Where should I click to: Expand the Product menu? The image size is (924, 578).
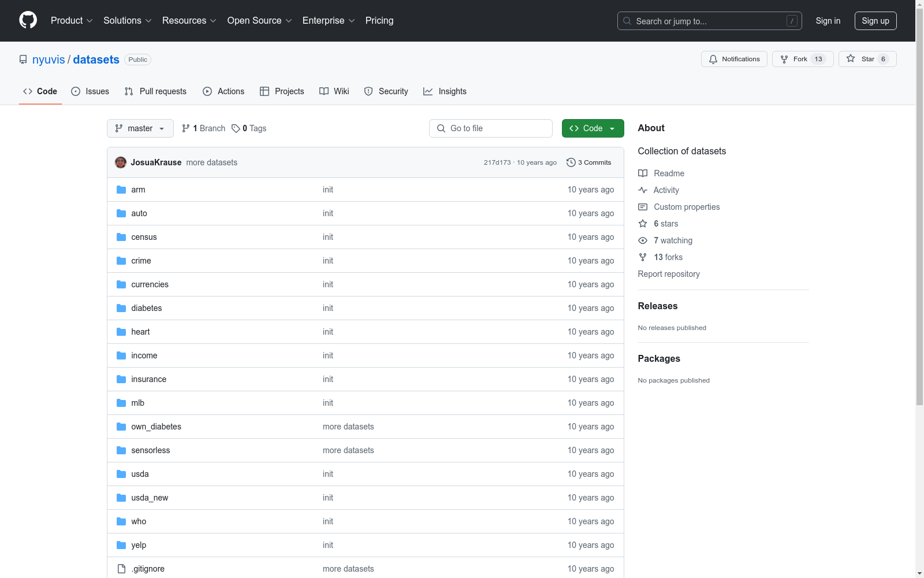[72, 21]
